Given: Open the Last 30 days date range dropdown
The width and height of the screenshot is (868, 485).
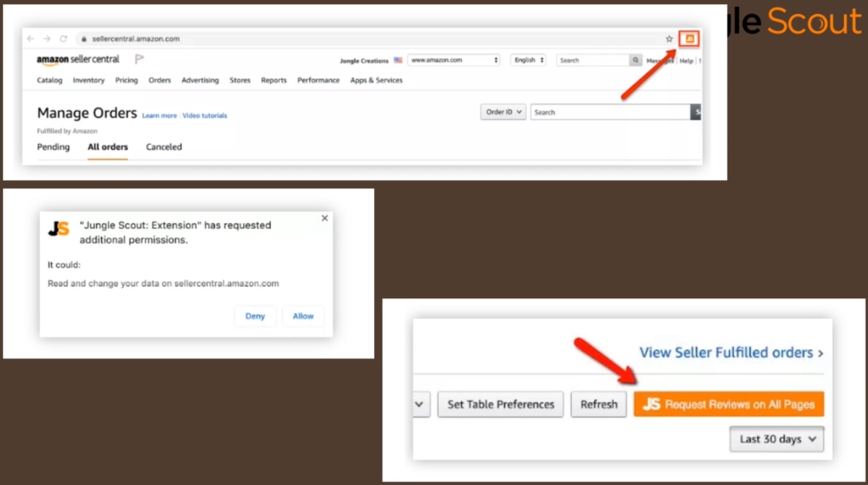Looking at the screenshot, I should 776,440.
